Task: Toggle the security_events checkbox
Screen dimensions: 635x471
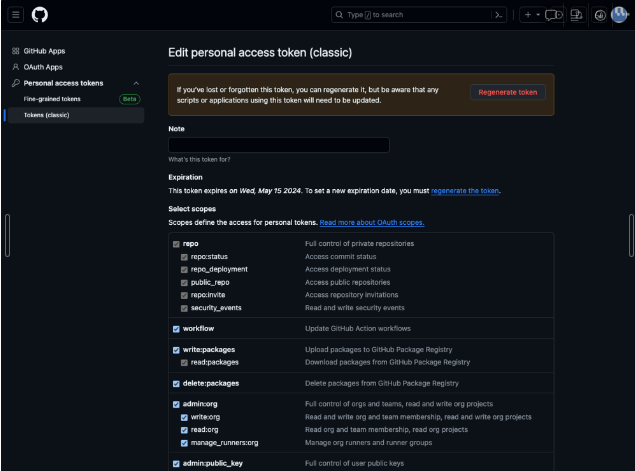Action: coord(184,308)
